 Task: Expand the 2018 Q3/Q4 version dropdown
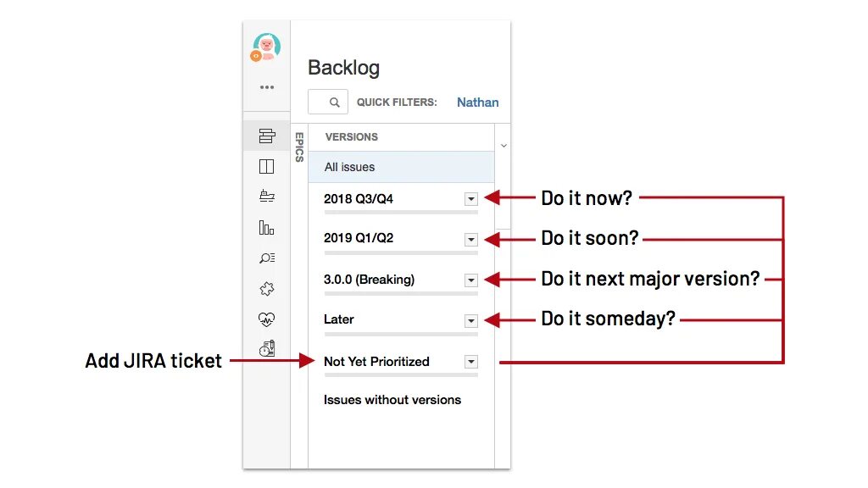(x=471, y=199)
